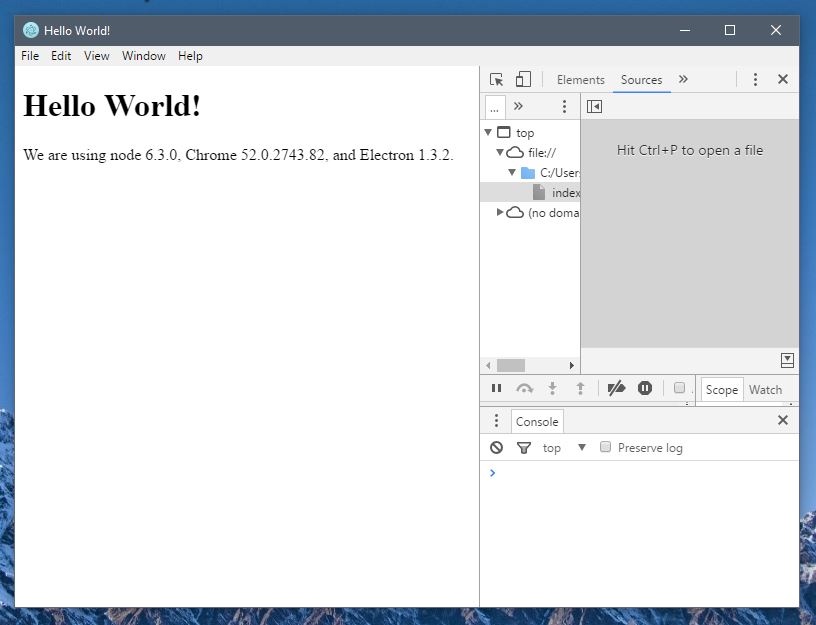Open the index file in navigator

coord(530,193)
